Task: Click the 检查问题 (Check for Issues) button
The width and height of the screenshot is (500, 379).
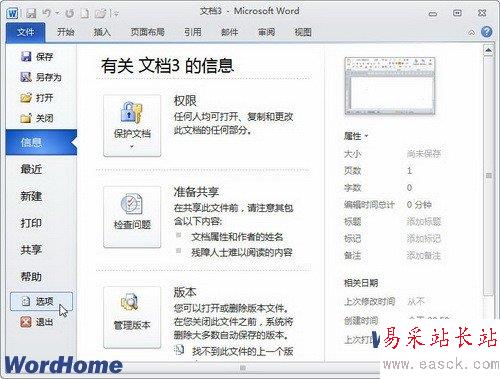Action: pyautogui.click(x=132, y=217)
